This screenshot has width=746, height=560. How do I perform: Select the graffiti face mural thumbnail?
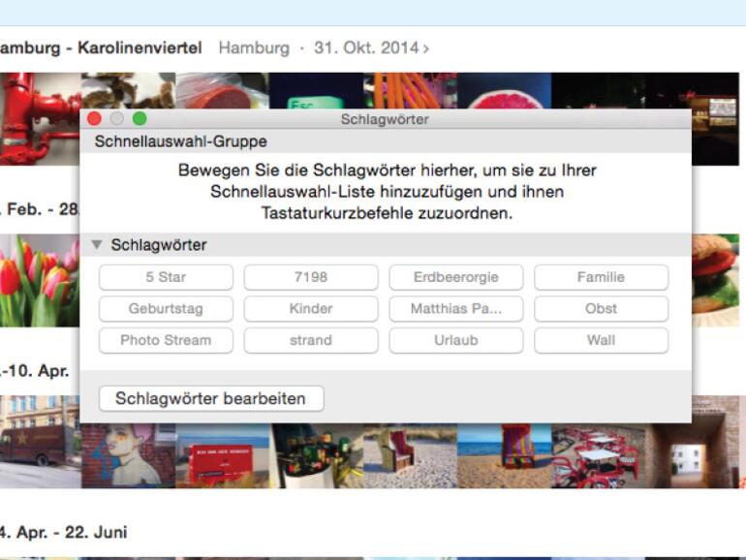(x=129, y=455)
